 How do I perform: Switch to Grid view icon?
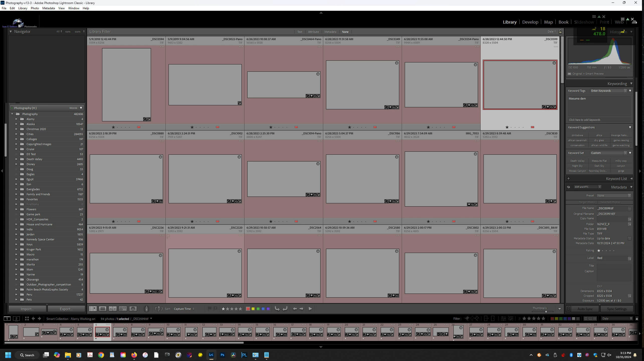pyautogui.click(x=93, y=309)
